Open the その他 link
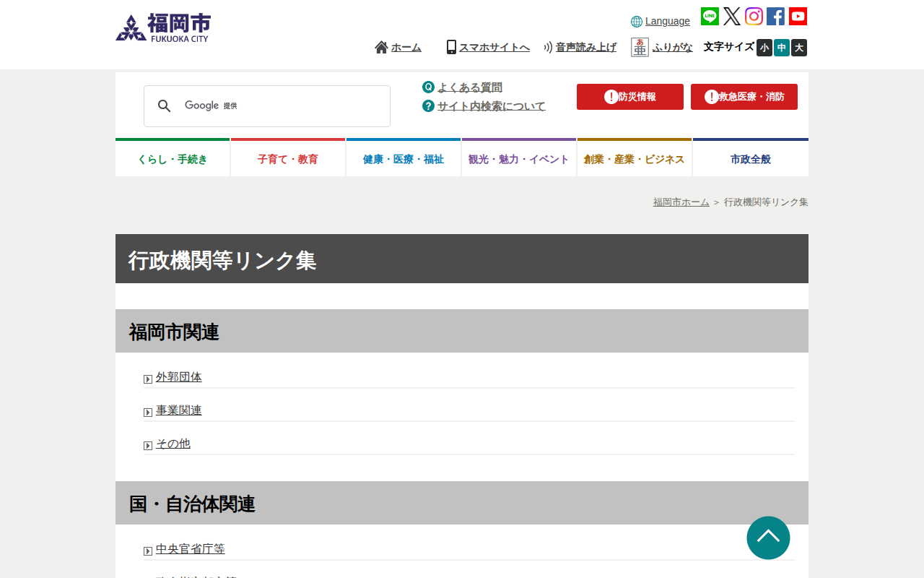 pyautogui.click(x=173, y=444)
